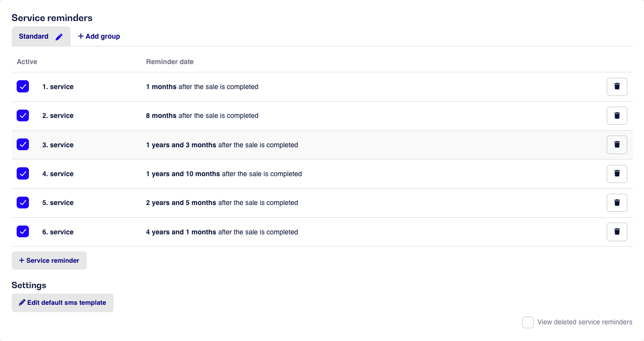Disable the 6. service reminder checkbox
This screenshot has height=341, width=644.
point(23,232)
